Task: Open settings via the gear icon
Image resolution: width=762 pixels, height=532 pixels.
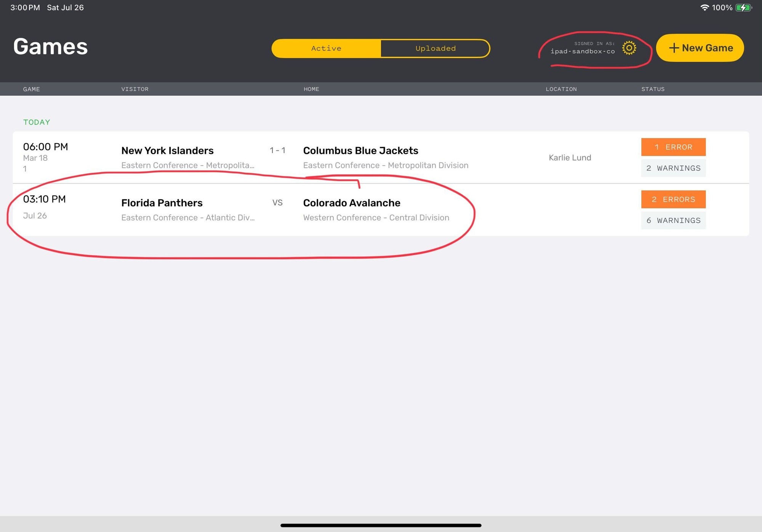Action: (629, 48)
